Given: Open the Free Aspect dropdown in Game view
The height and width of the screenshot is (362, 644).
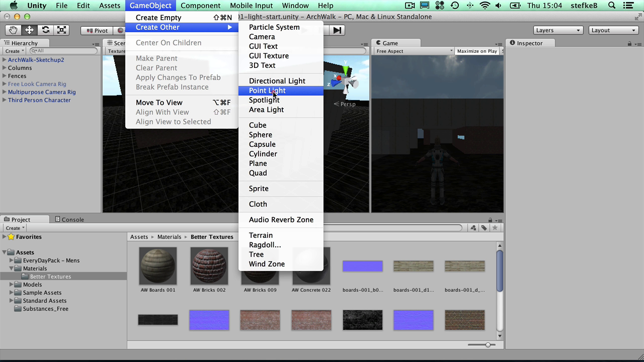Looking at the screenshot, I should coord(414,51).
